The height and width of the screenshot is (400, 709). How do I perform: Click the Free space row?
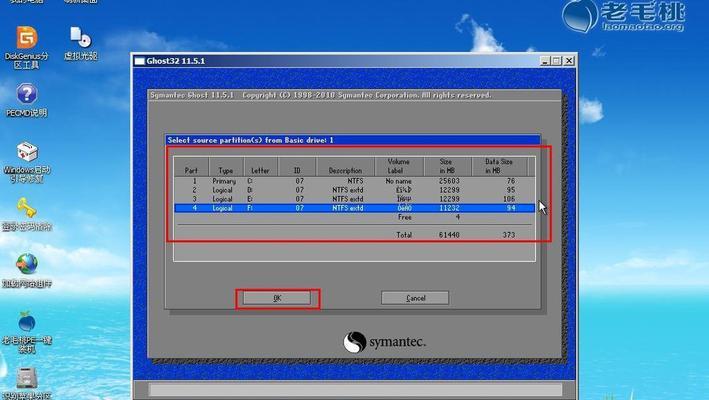354,217
